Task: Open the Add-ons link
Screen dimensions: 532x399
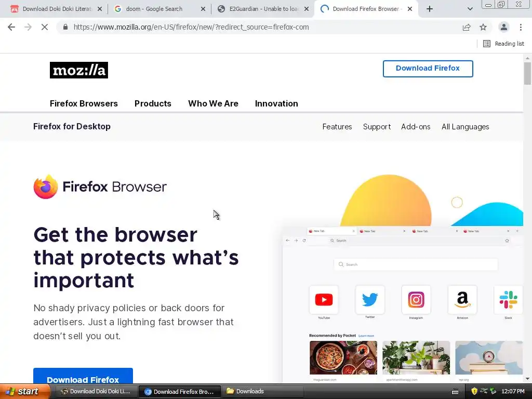Action: [x=416, y=127]
